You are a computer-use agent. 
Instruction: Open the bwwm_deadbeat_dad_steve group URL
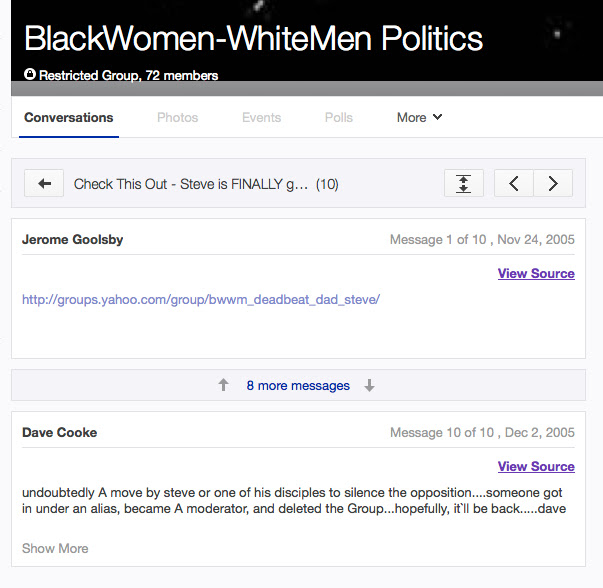201,299
